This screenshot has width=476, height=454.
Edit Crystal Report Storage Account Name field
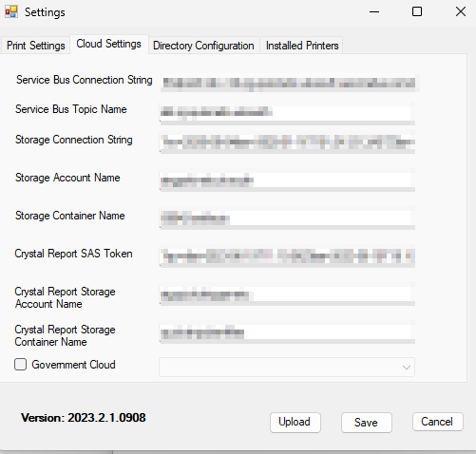point(287,295)
